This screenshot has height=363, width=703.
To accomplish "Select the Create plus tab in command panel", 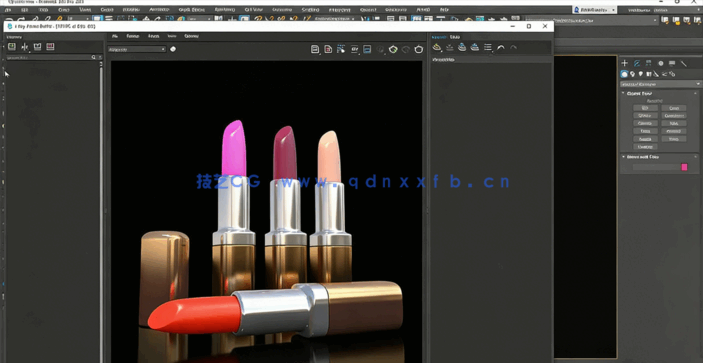I will [x=625, y=63].
